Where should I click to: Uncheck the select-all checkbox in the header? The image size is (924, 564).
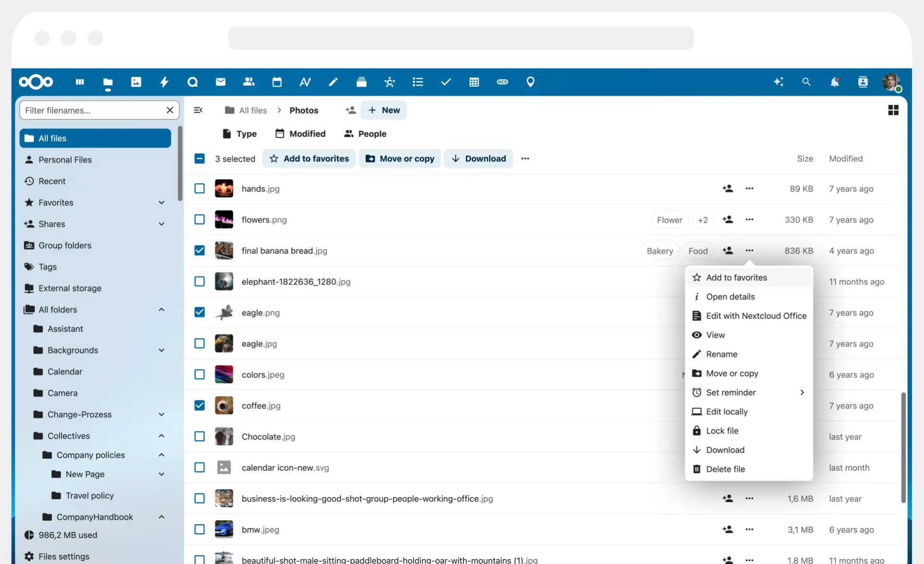[199, 158]
